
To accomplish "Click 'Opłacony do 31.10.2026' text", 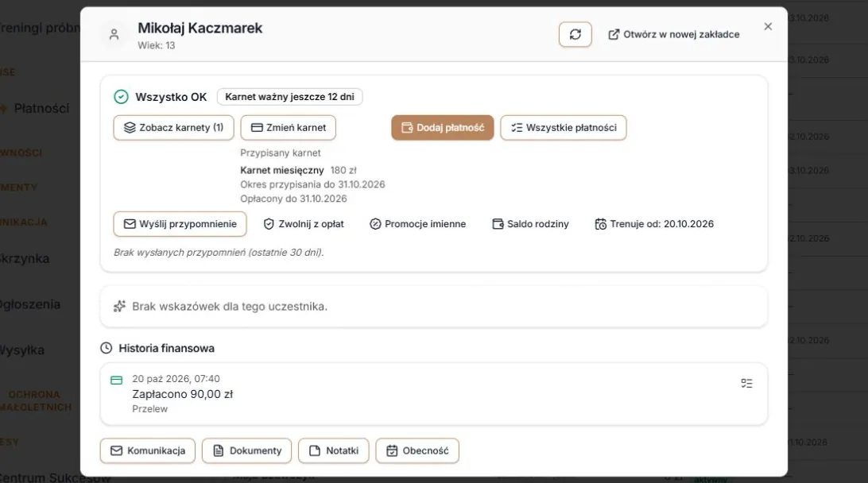I will [x=293, y=199].
